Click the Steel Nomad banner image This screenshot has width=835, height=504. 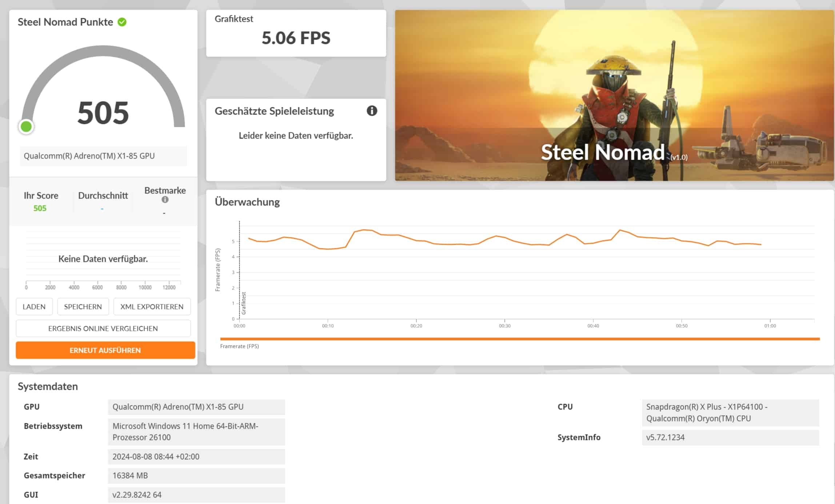[614, 95]
